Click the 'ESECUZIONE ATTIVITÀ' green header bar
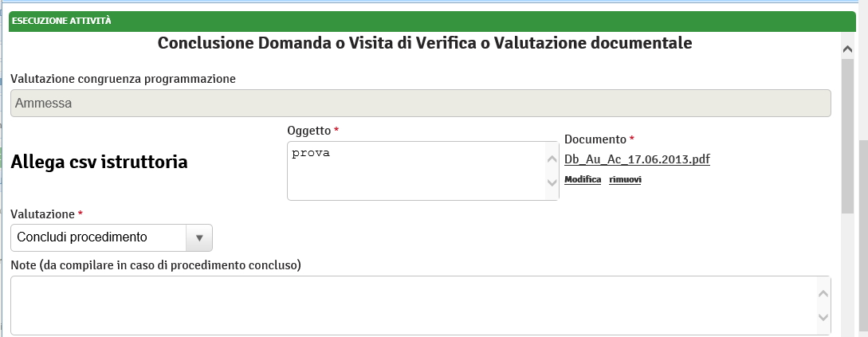Screen dimensions: 868x337 (430, 21)
